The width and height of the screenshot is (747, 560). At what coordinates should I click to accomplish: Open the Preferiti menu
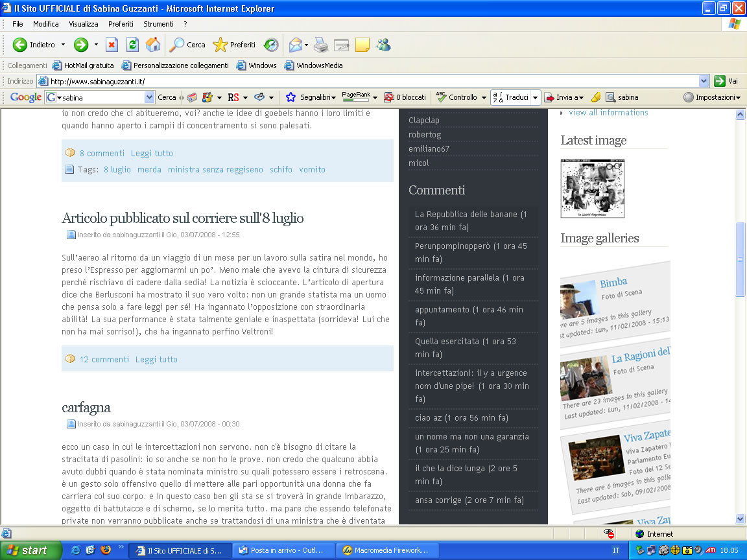[121, 24]
